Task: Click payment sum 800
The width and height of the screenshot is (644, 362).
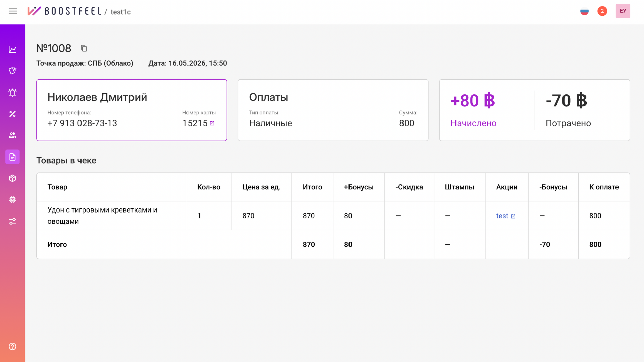Action: (x=407, y=123)
